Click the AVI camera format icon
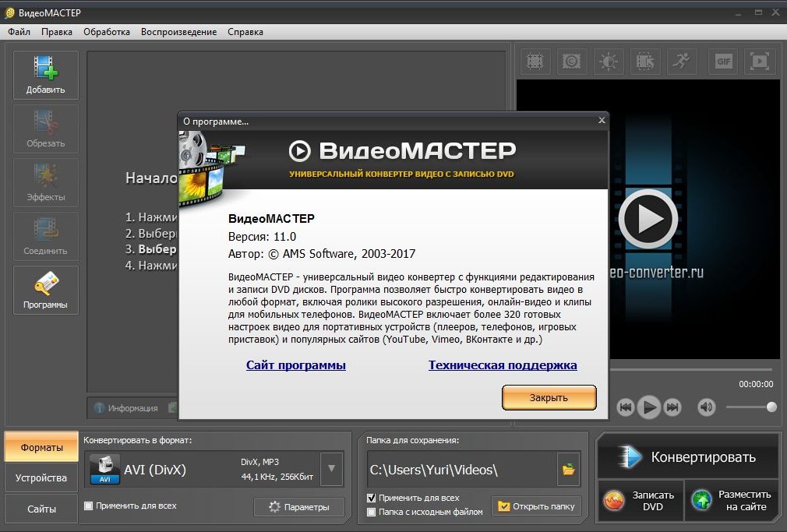787x532 pixels. click(x=105, y=469)
